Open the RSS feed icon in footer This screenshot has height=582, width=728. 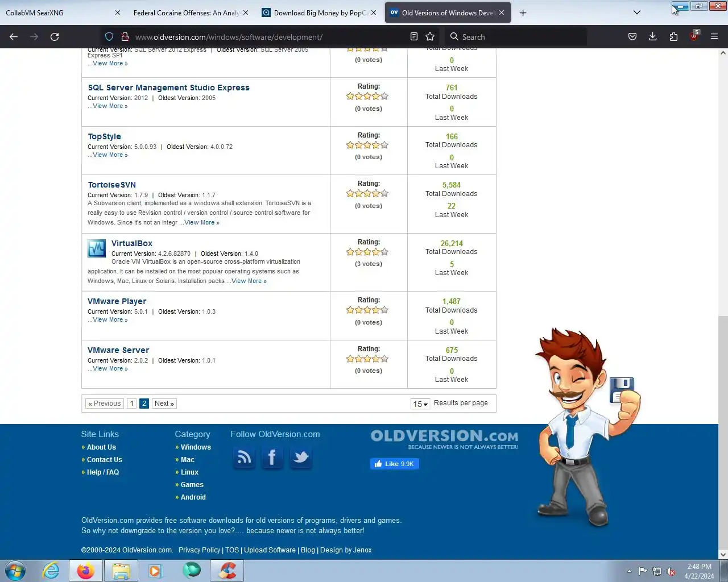(244, 458)
